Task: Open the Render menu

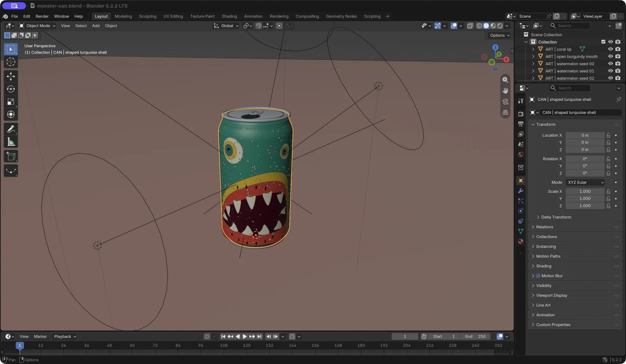Action: (42, 16)
